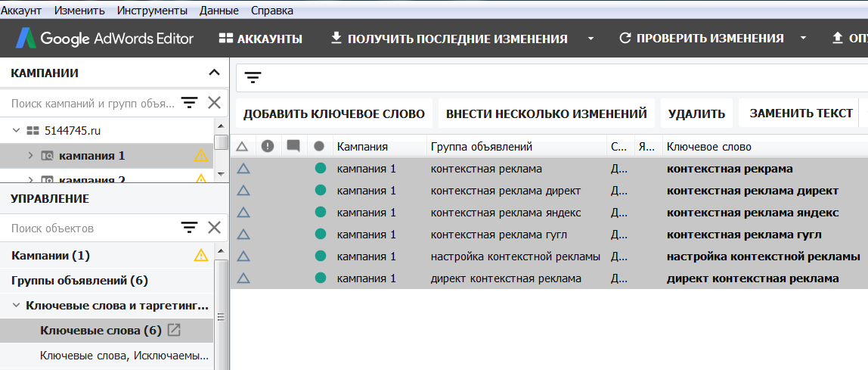Click filter icon in object search field
This screenshot has height=370, width=868.
point(189,228)
